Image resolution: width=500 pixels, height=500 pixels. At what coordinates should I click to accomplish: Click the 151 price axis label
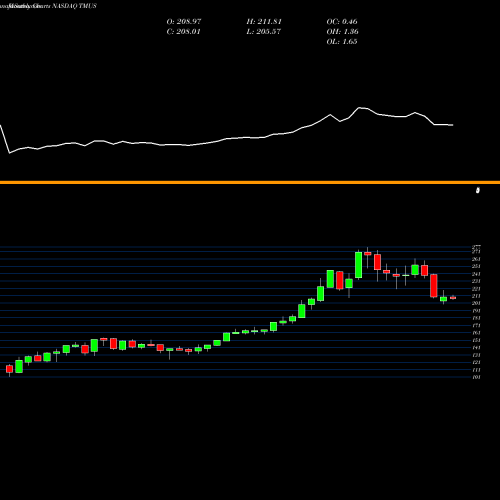476,340
